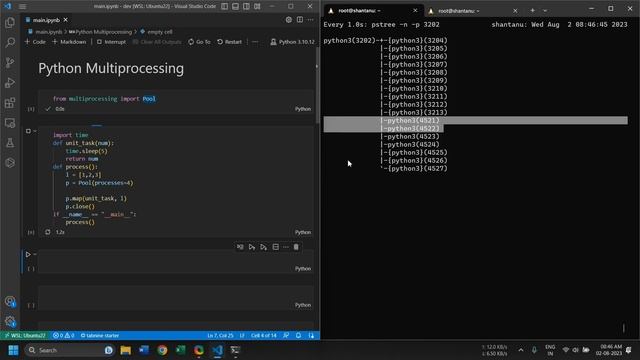The image size is (640, 360).
Task: Open Manage gear in the activity bar
Action: tap(10, 321)
